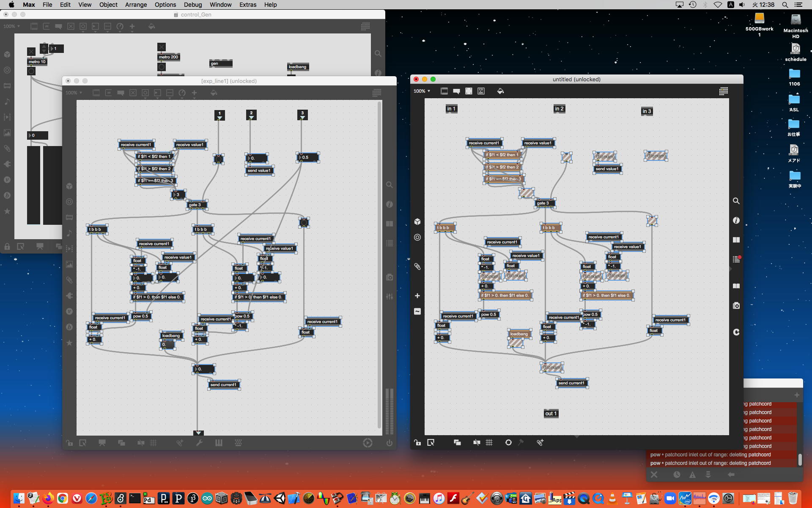Click the magnifier search sidebar icon
This screenshot has width=812, height=508.
pos(736,201)
